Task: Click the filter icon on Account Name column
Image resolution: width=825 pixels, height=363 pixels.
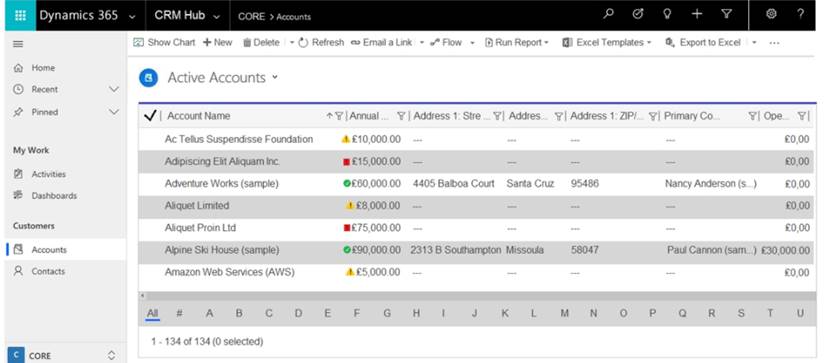Action: 339,116
